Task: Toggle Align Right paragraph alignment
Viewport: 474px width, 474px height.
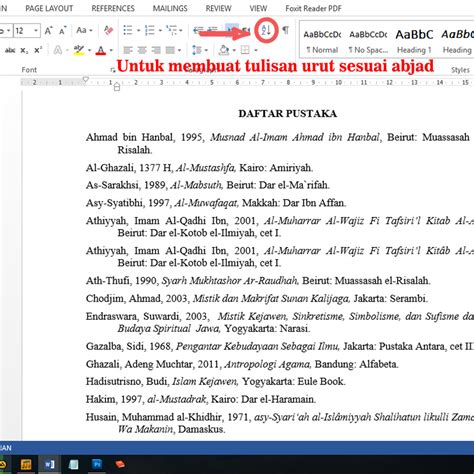Action: 156,50
